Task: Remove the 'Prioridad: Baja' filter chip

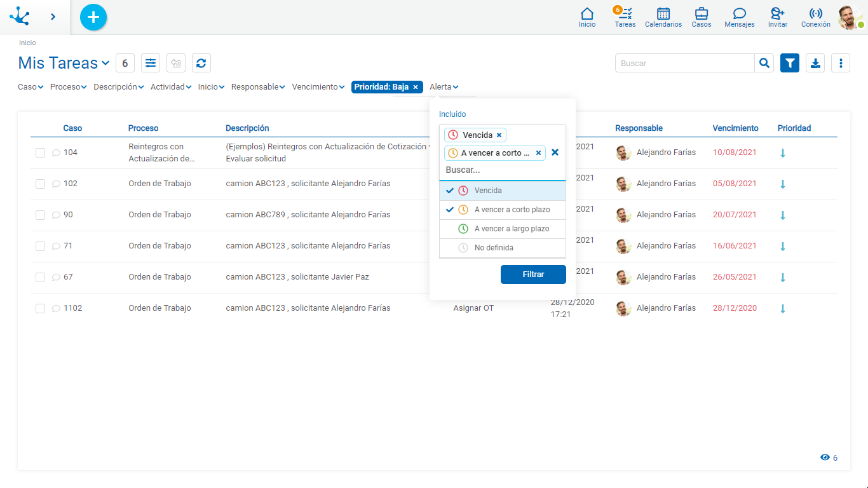Action: (416, 87)
